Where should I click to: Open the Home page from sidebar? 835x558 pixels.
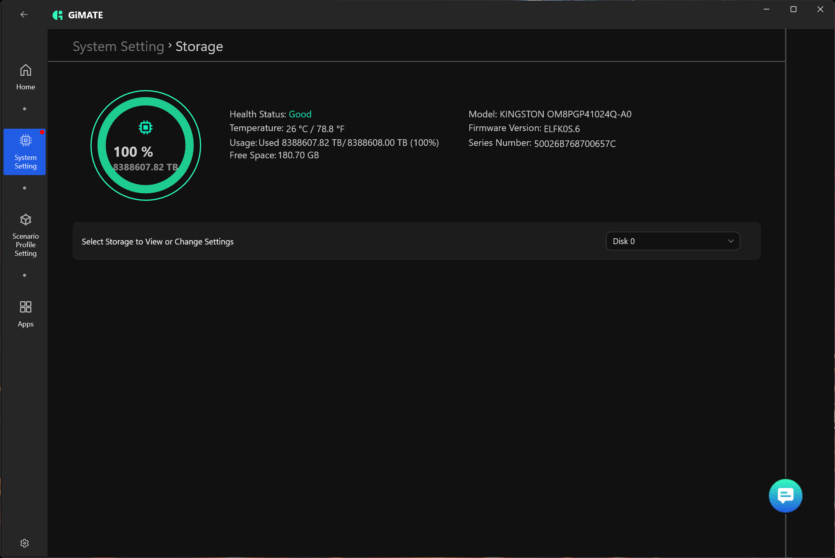25,76
